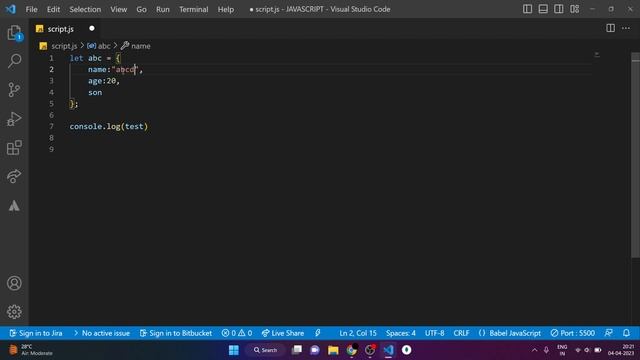Click the VS Code logo icon in title bar

point(11,9)
